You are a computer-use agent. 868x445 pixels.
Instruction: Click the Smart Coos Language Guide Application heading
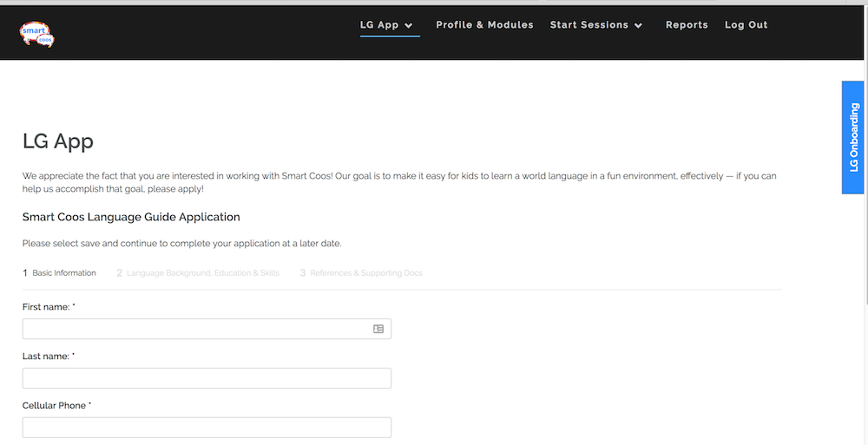point(131,217)
